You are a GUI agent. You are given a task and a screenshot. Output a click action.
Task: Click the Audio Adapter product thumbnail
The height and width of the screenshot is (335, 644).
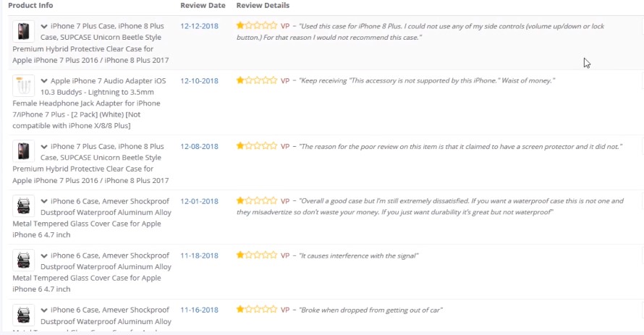tap(23, 86)
